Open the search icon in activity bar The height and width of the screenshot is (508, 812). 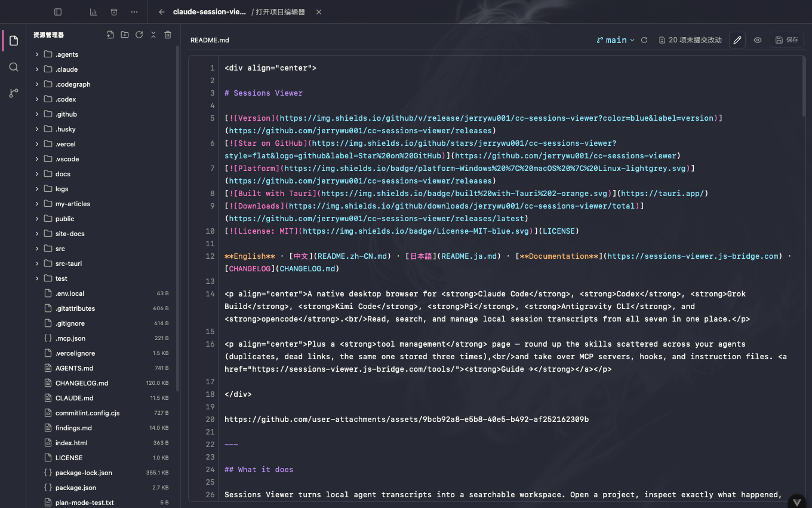click(14, 67)
